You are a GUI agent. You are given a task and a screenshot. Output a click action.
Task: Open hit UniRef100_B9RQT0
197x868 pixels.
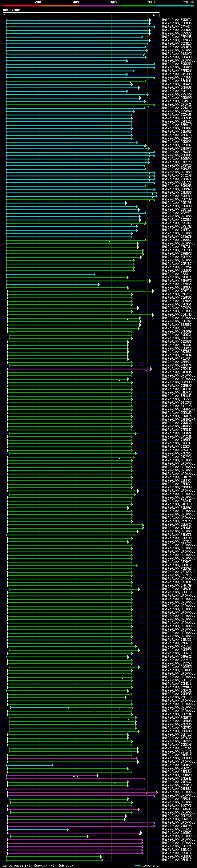[177, 20]
